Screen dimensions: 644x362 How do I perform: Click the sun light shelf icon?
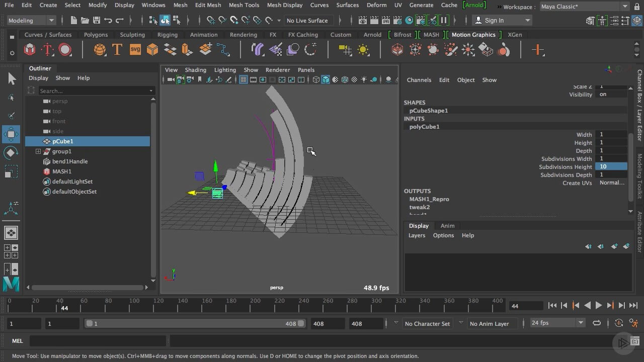(363, 50)
